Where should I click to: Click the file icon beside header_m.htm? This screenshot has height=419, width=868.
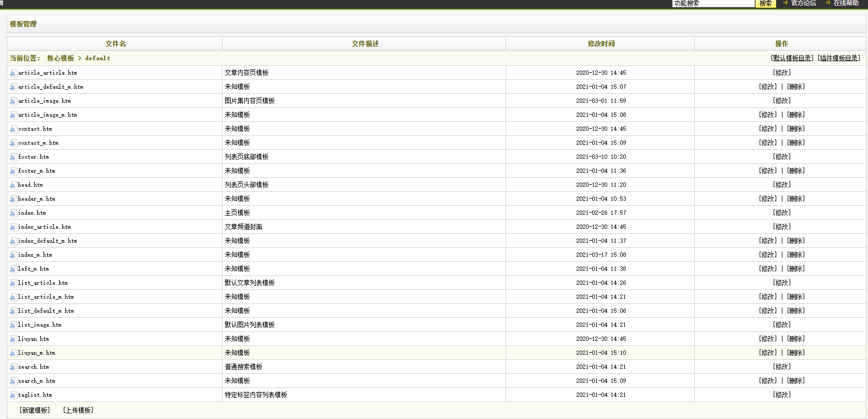pyautogui.click(x=13, y=199)
